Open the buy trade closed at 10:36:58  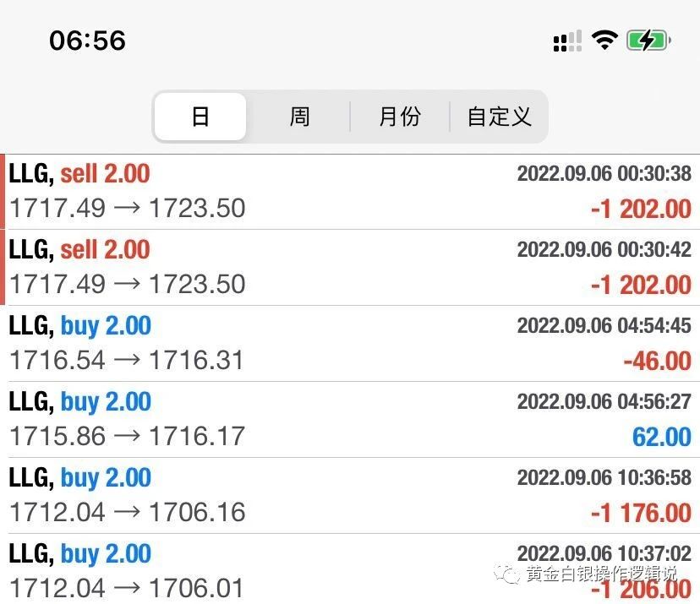coord(350,495)
